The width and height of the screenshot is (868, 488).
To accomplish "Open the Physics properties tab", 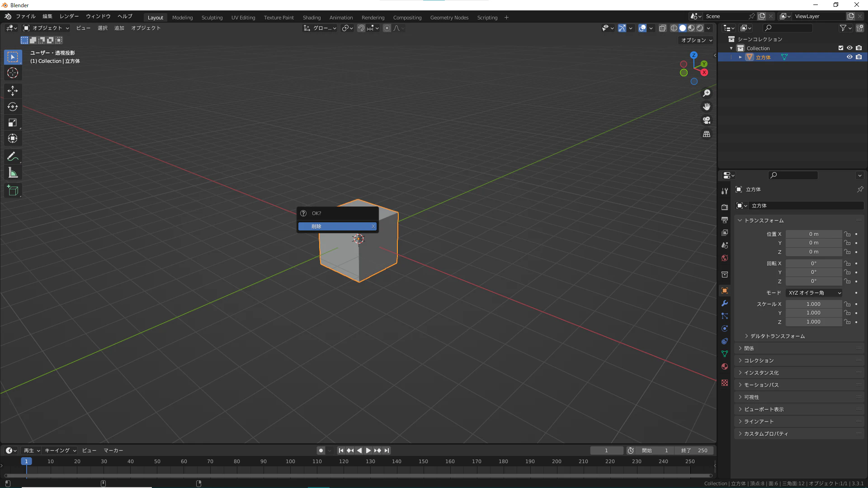I will [x=725, y=328].
